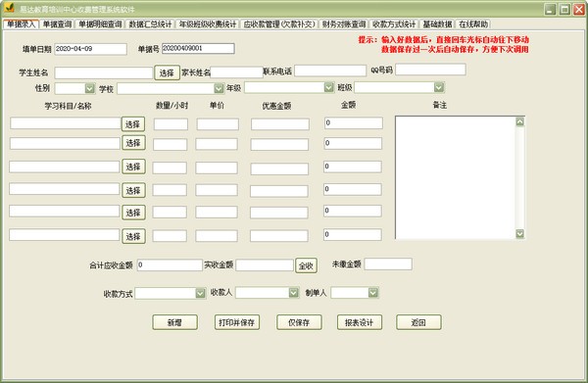Select the 在线帮助 tab
Image resolution: width=588 pixels, height=383 pixels.
(473, 24)
